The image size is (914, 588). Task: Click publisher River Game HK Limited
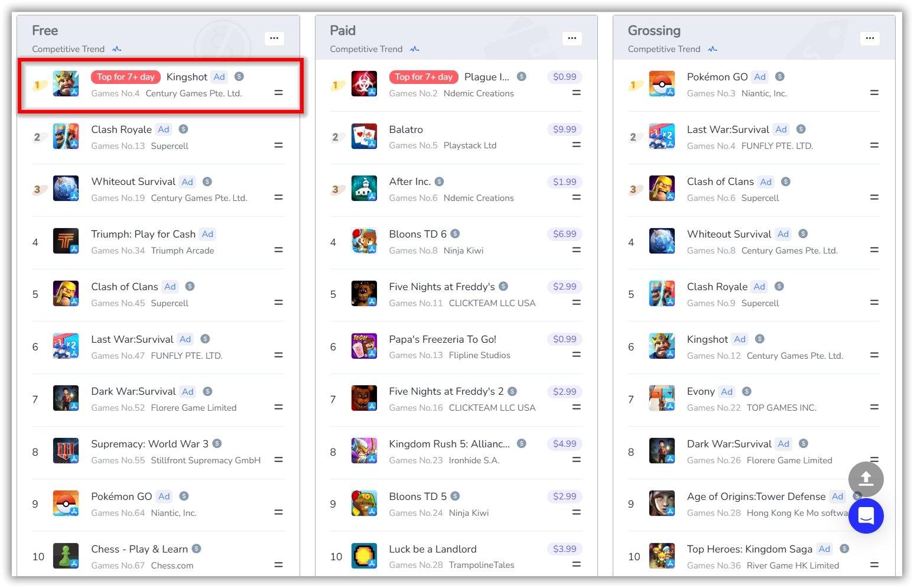click(793, 566)
